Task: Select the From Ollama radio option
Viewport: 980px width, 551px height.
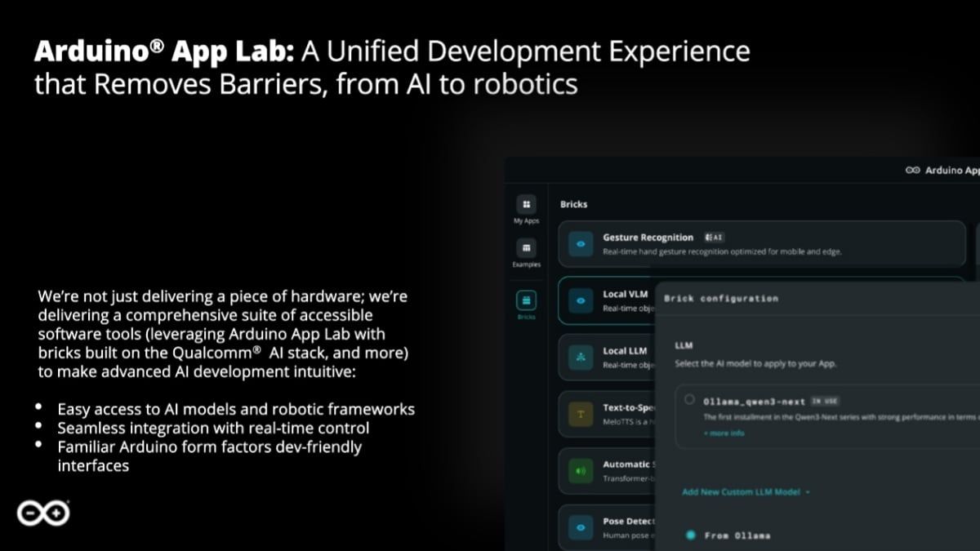Action: click(x=691, y=535)
